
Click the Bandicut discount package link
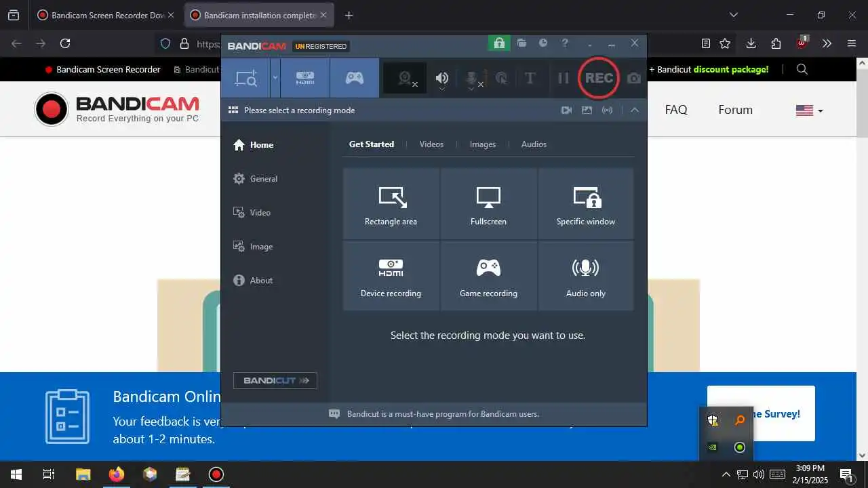(709, 69)
